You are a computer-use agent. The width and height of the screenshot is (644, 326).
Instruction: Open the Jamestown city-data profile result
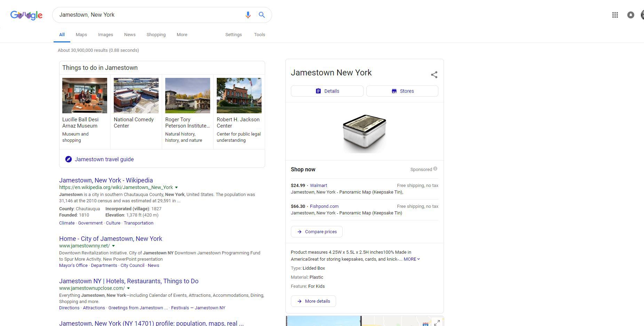(x=151, y=323)
